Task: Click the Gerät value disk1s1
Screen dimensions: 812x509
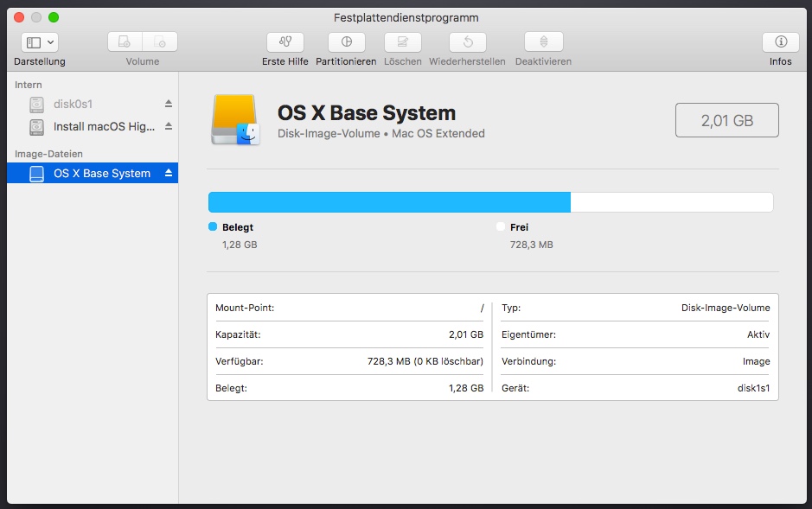Action: [x=754, y=388]
